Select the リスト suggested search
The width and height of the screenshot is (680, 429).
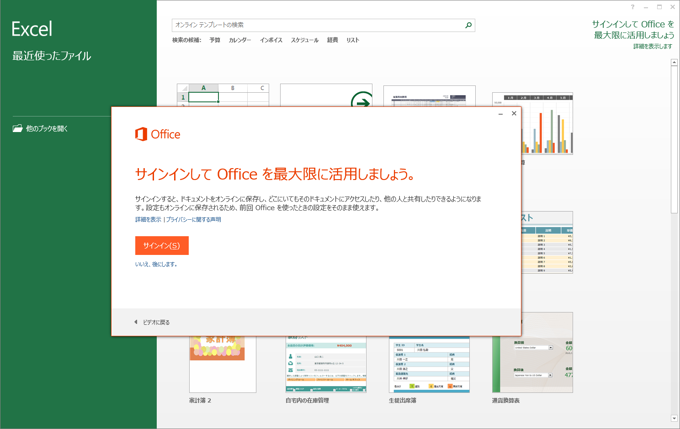coord(353,40)
